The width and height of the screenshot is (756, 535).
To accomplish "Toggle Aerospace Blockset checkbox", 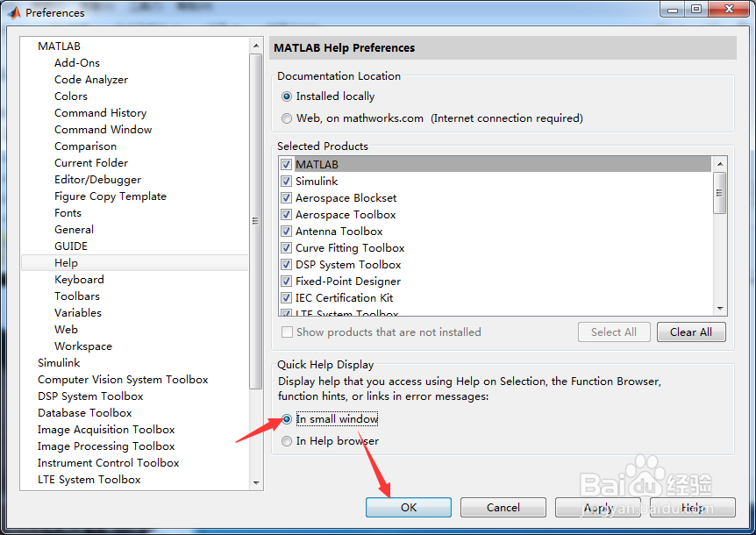I will pyautogui.click(x=287, y=198).
